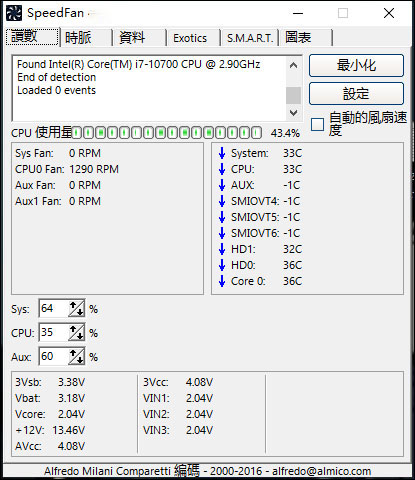The image size is (415, 480).
Task: Click the blue arrow icon next to CPU temperature
Action: click(222, 169)
